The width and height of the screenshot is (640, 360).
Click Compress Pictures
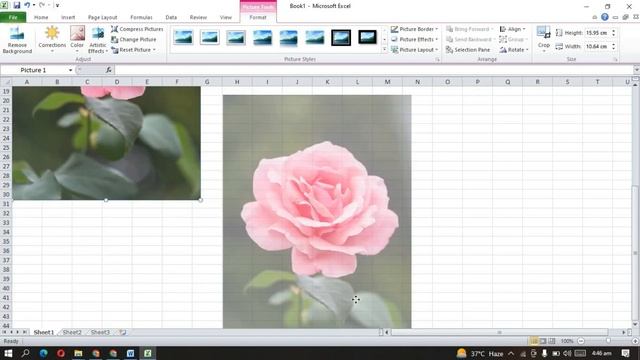(x=137, y=29)
